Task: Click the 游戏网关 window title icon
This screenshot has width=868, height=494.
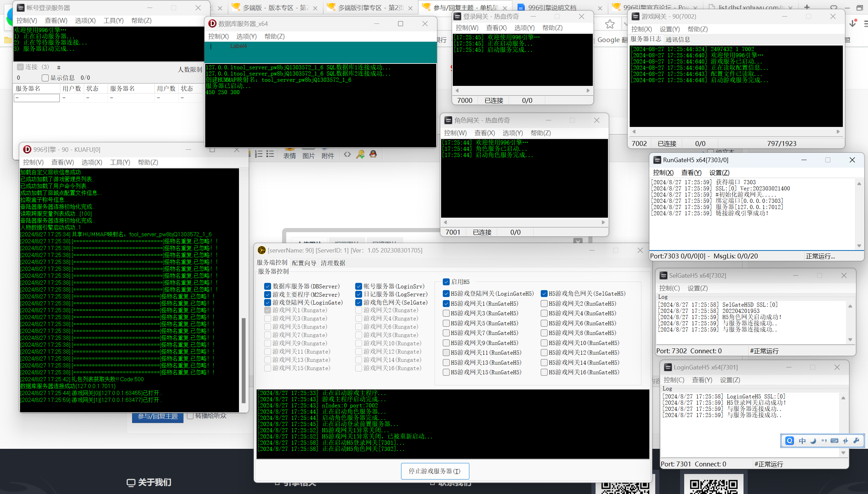Action: pos(636,16)
